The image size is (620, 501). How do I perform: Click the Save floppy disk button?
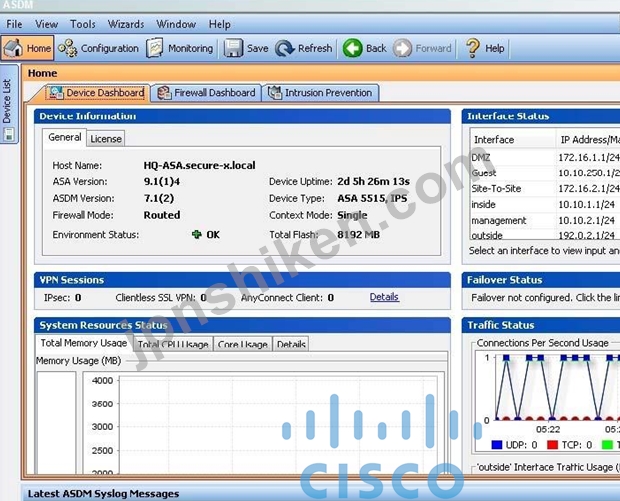(x=246, y=48)
